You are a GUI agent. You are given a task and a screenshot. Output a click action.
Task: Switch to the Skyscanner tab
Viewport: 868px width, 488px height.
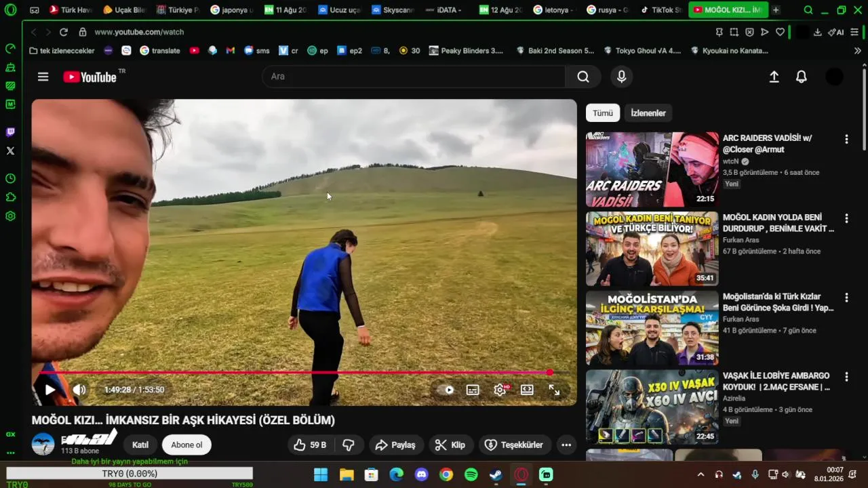pyautogui.click(x=392, y=10)
